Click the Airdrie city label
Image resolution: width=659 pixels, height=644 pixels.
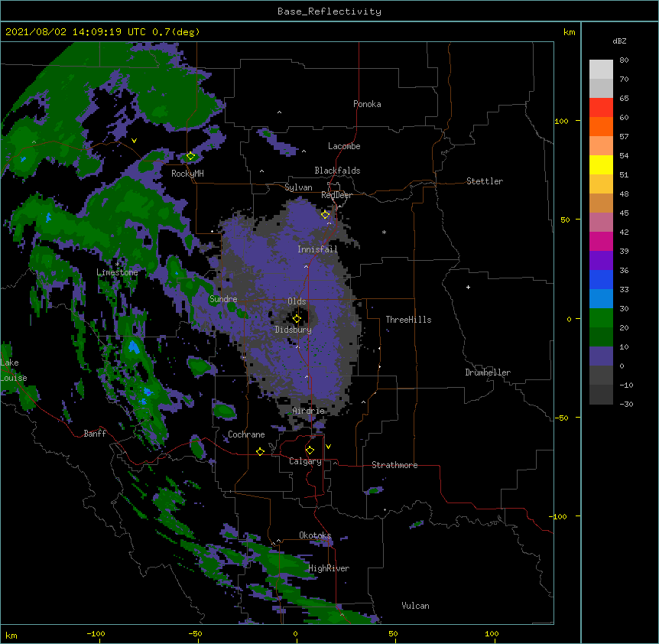tap(309, 411)
